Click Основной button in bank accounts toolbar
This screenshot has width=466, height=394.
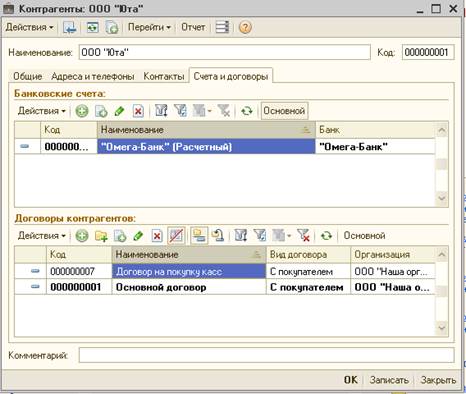tap(284, 111)
